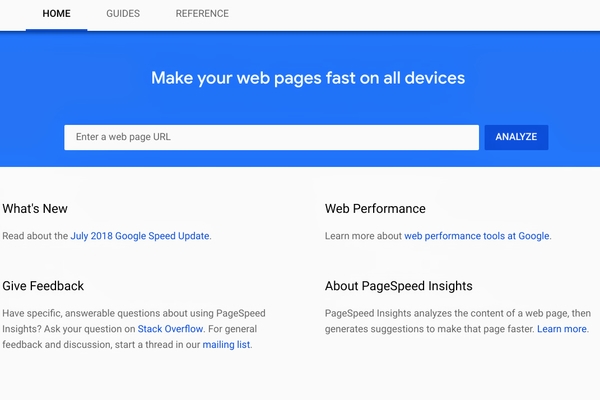Open the mailing list link
The image size is (600, 400).
coord(226,344)
